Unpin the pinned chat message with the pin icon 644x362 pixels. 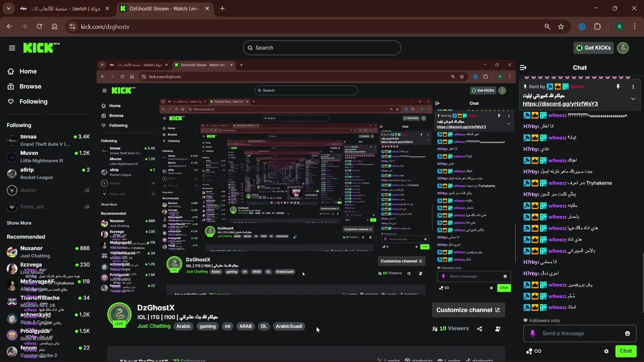(x=618, y=86)
